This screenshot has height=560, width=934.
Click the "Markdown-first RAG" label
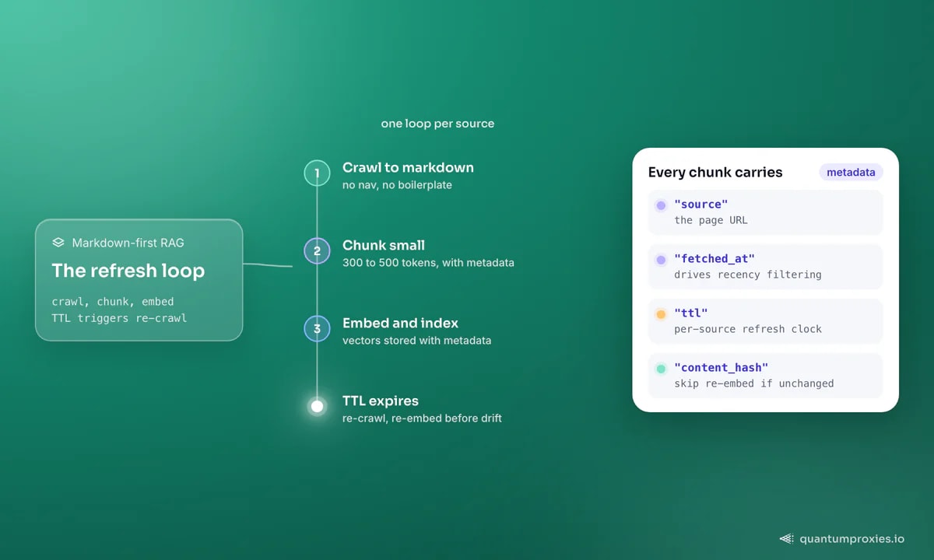point(128,243)
